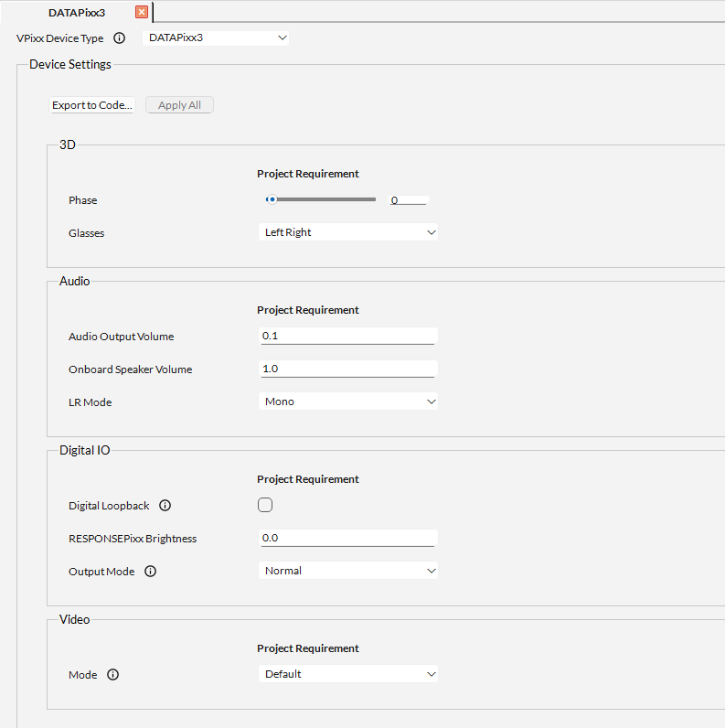Click the 3D section label
This screenshot has width=725, height=728.
pos(68,145)
